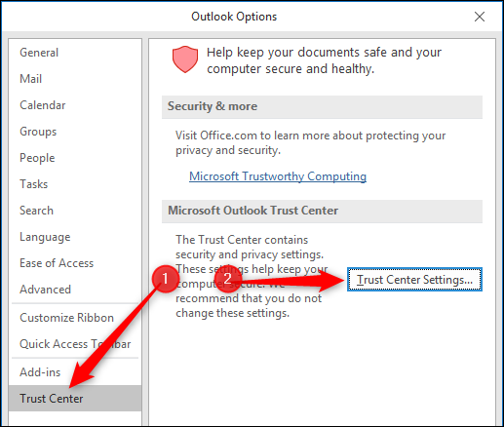Open Microsoft Trustworthy Computing link
This screenshot has height=427, width=504.
[x=278, y=176]
